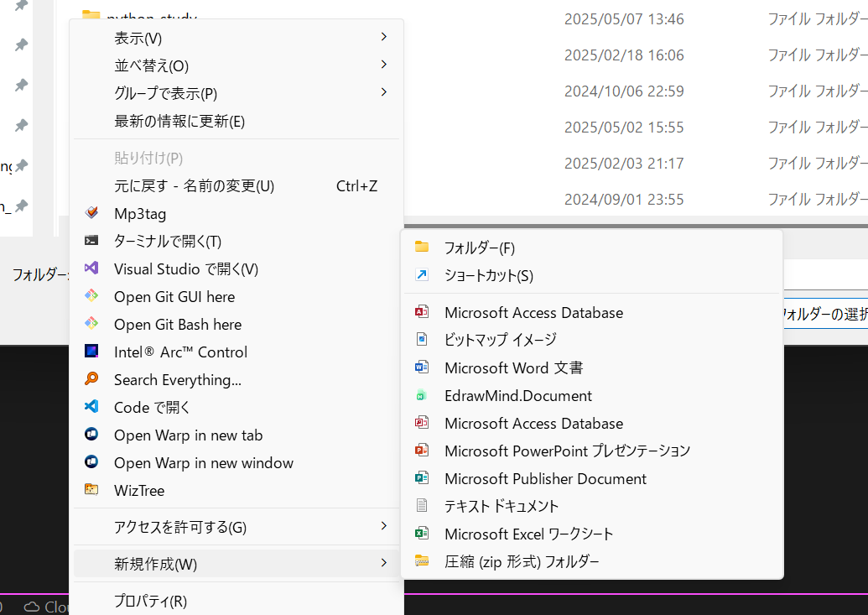868x615 pixels.
Task: Click the Intel Arc Control icon
Action: [91, 352]
